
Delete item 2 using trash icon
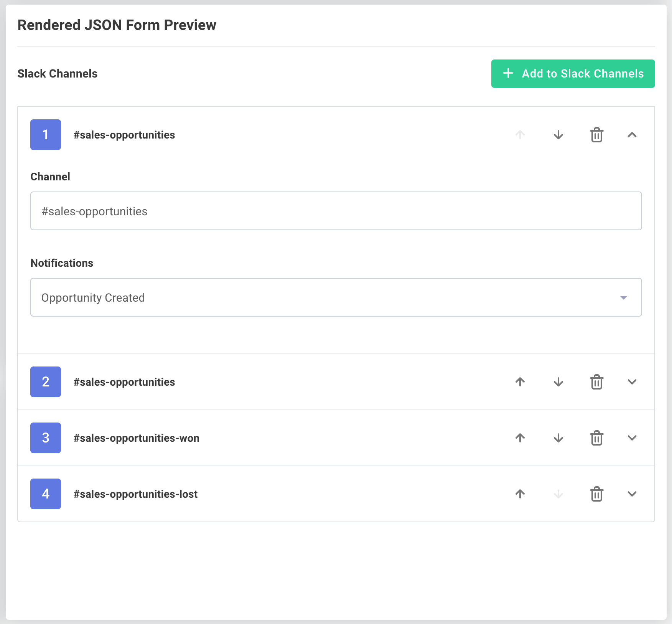(x=597, y=382)
